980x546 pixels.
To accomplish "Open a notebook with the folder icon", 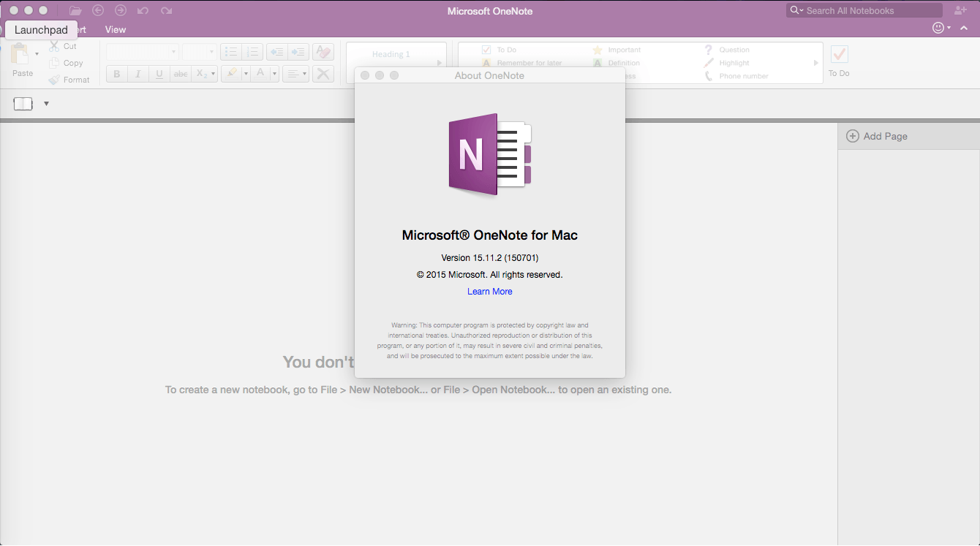I will pos(75,10).
